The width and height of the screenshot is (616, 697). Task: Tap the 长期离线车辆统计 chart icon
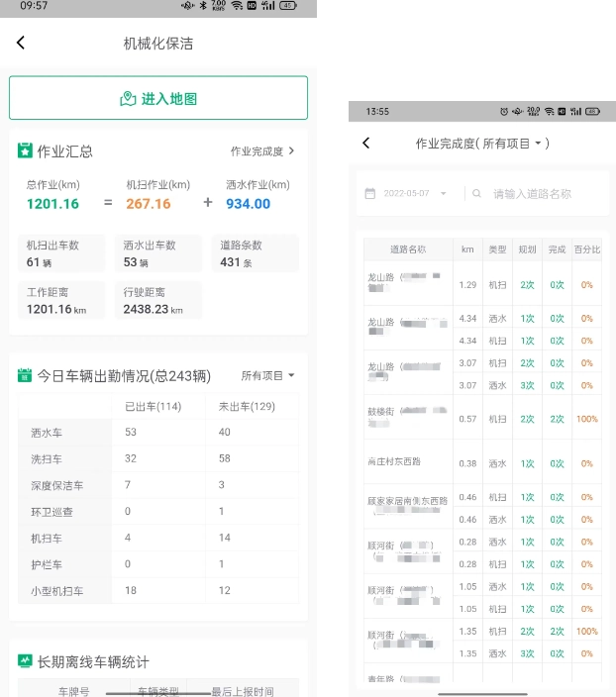click(26, 660)
